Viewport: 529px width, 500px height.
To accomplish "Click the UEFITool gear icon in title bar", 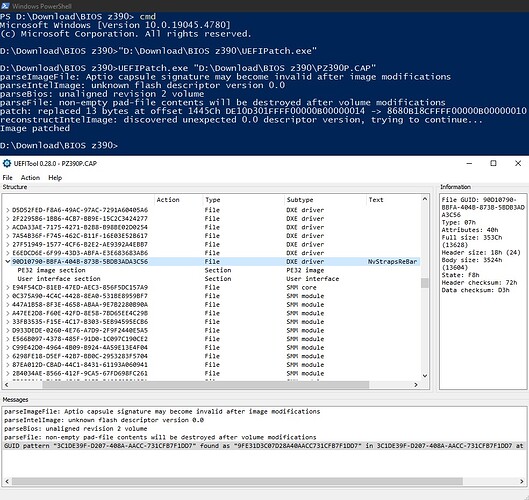I will tap(7, 164).
